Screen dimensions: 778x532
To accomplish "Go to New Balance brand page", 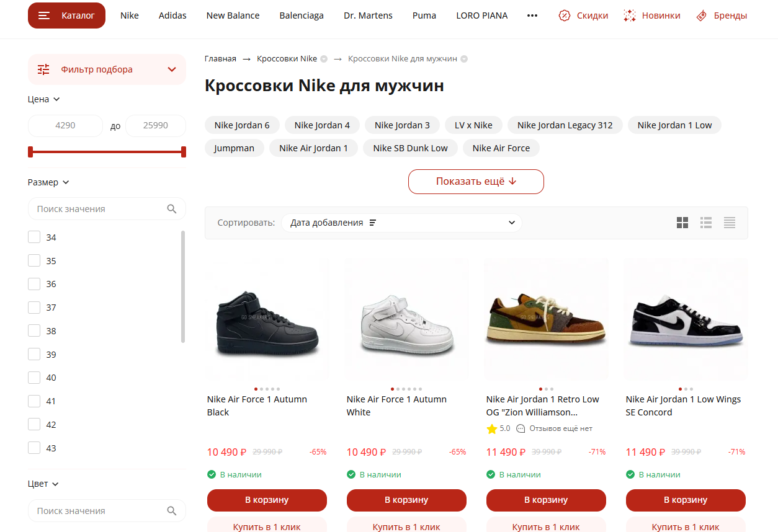I will pyautogui.click(x=233, y=16).
